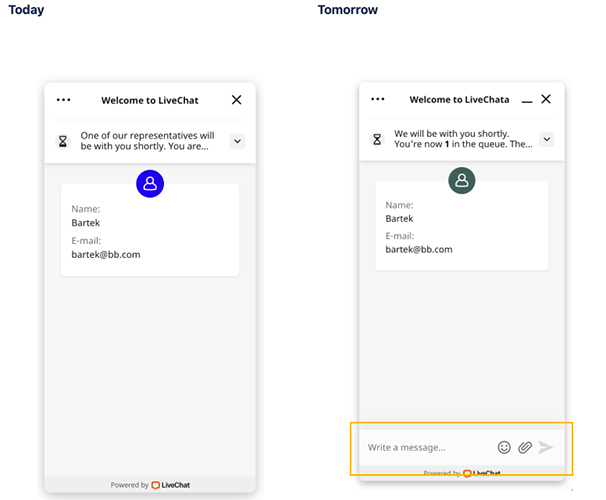Open three-dot menu in Today chat widget

tap(63, 100)
